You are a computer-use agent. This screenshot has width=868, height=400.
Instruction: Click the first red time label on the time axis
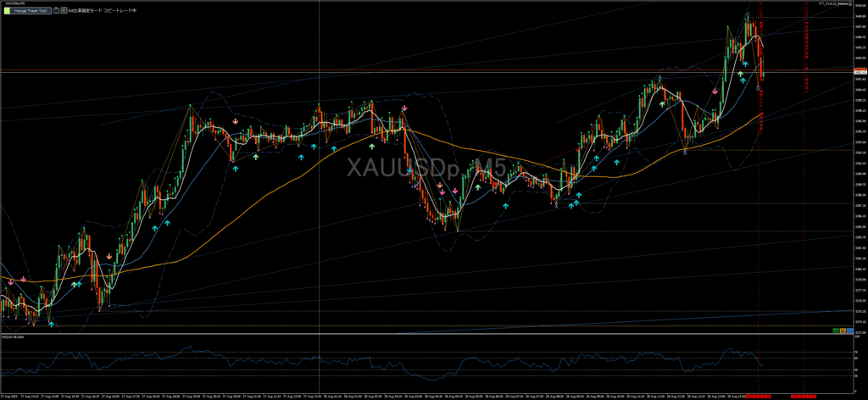click(758, 396)
